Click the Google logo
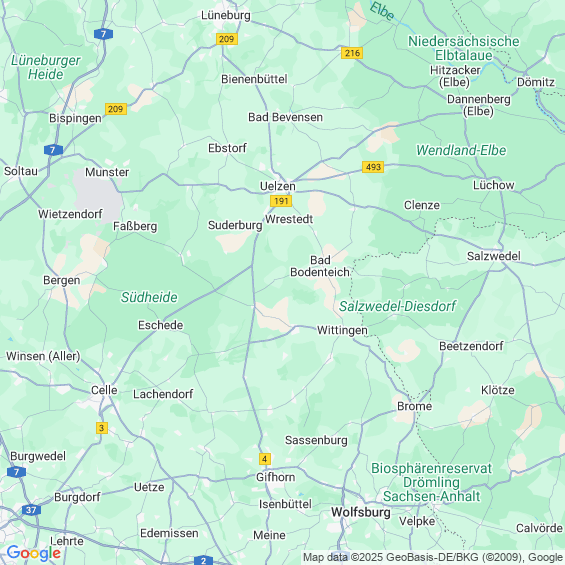The image size is (565, 565). coord(34,553)
